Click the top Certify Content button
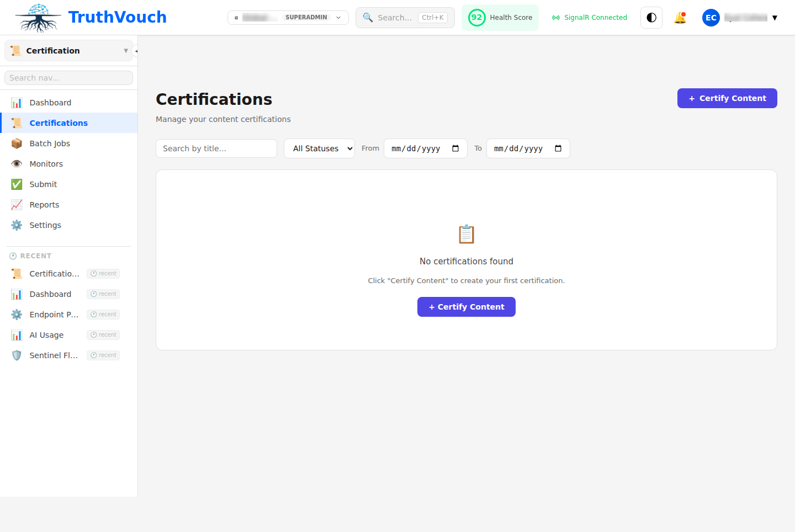 tap(727, 98)
